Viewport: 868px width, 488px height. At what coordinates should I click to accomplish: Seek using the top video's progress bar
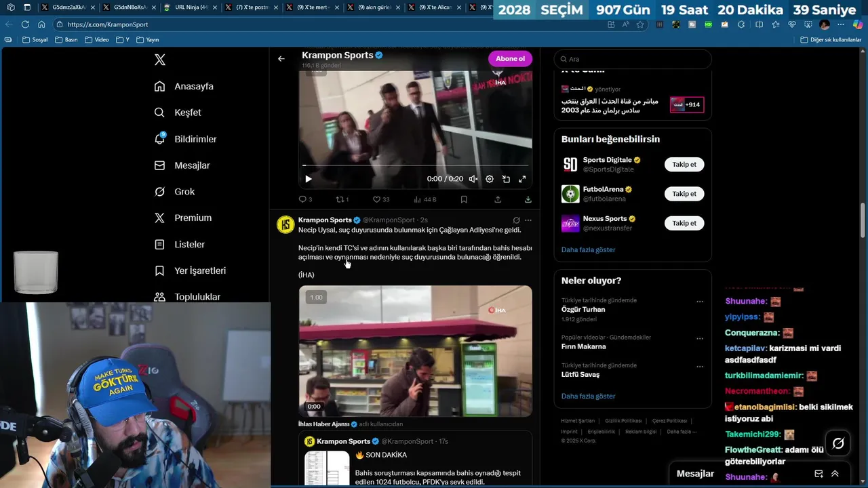click(415, 165)
